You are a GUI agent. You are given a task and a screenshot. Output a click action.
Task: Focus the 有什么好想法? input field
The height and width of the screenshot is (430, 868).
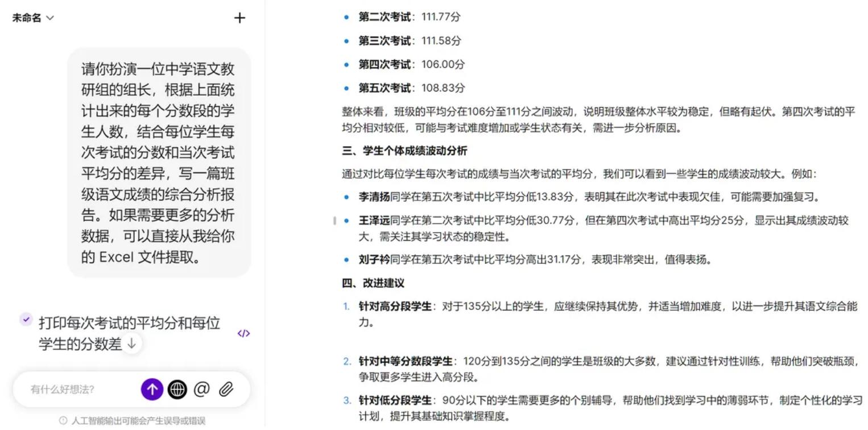point(80,390)
